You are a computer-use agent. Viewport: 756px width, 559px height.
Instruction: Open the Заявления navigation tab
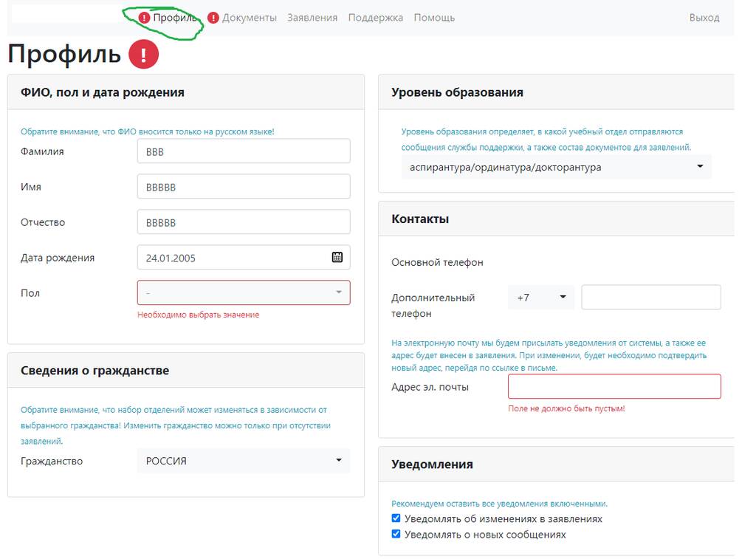pos(312,18)
